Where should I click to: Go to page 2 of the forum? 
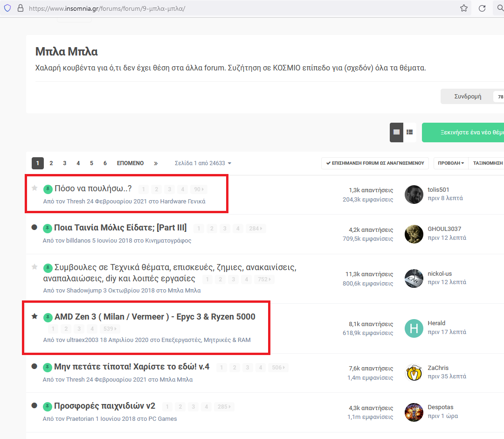[51, 163]
